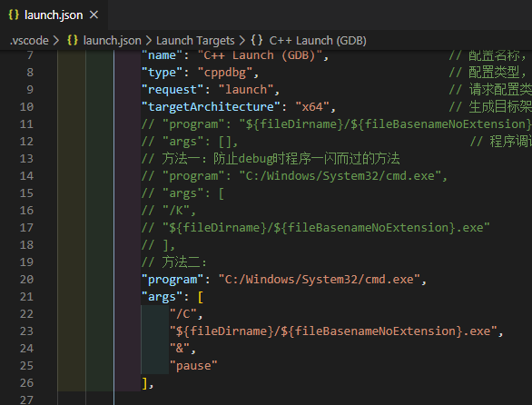Image resolution: width=532 pixels, height=405 pixels.
Task: Click the "/C" argument string
Action: (182, 314)
